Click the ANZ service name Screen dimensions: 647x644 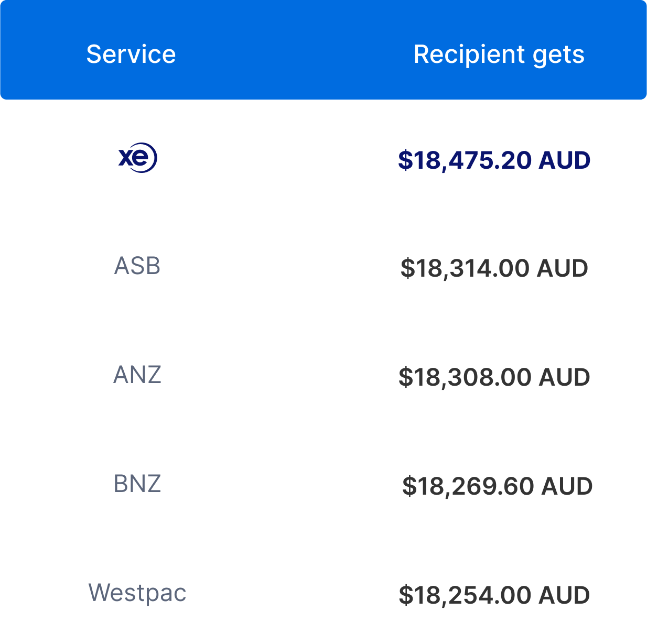(137, 375)
